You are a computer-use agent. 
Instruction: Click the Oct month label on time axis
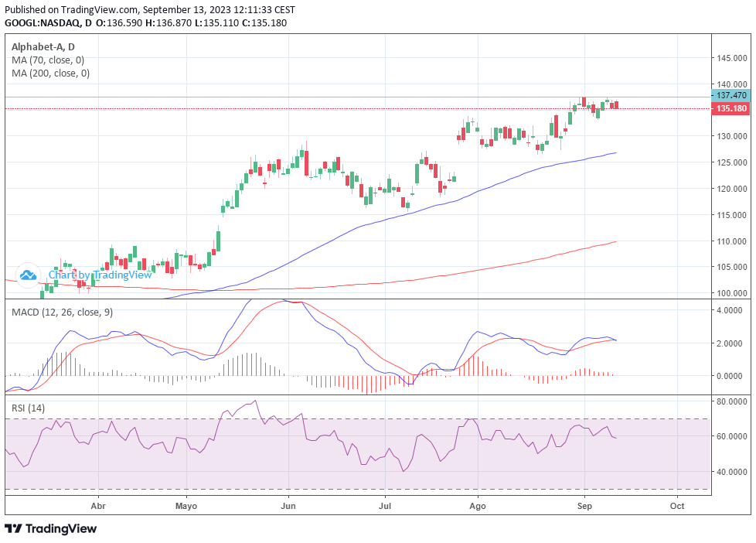tap(677, 507)
